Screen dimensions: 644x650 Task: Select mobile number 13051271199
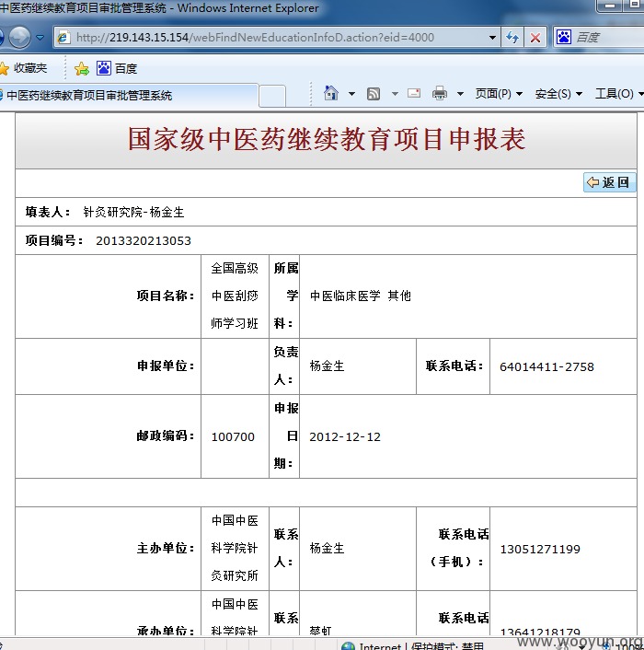[x=540, y=550]
